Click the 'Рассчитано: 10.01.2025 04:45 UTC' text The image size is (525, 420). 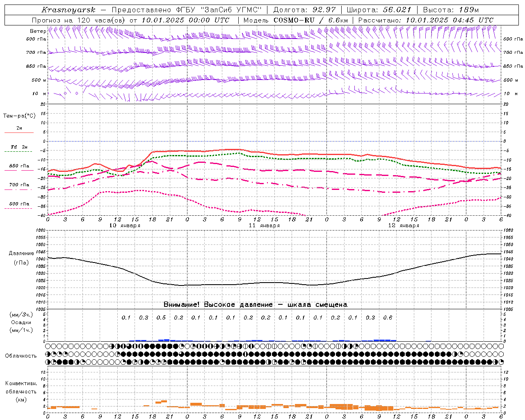426,20
